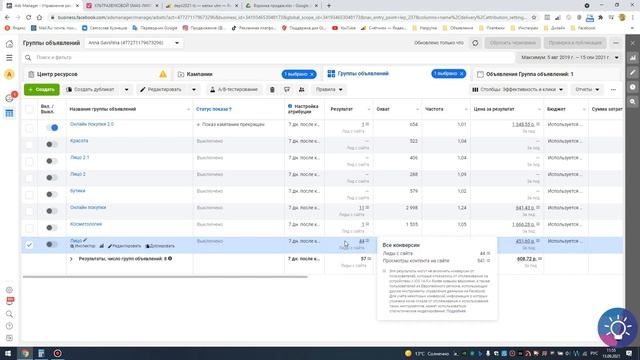Switch to the Центр ресурсов tab
The image size is (640, 360).
[x=98, y=74]
